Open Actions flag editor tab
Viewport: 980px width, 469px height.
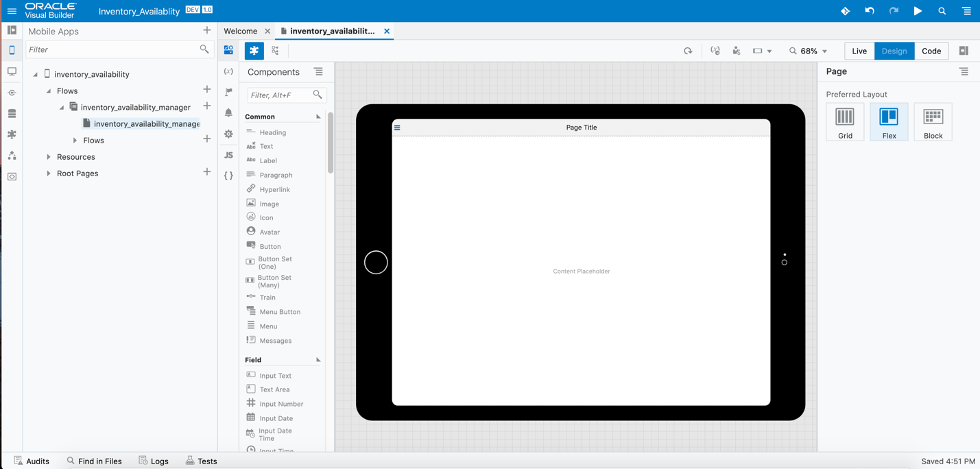(x=228, y=92)
